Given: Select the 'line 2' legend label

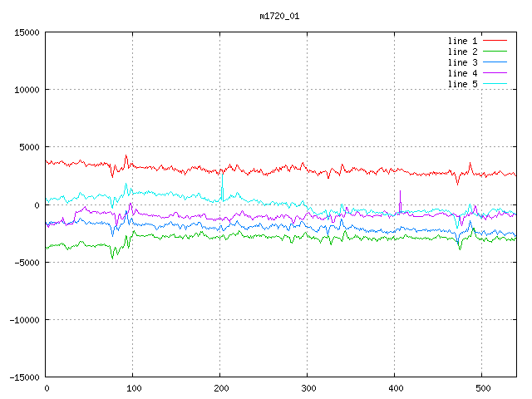Looking at the screenshot, I should click(462, 52).
